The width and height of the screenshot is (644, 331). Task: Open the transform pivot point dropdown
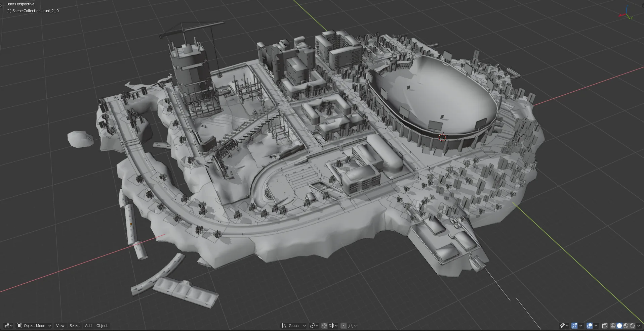pos(314,326)
